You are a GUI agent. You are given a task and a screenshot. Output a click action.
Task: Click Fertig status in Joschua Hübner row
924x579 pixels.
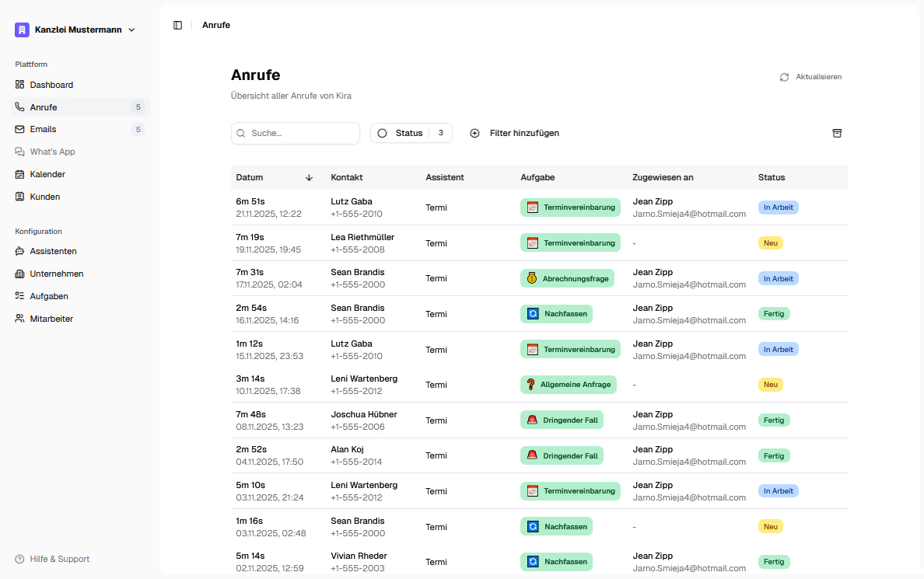(x=774, y=420)
